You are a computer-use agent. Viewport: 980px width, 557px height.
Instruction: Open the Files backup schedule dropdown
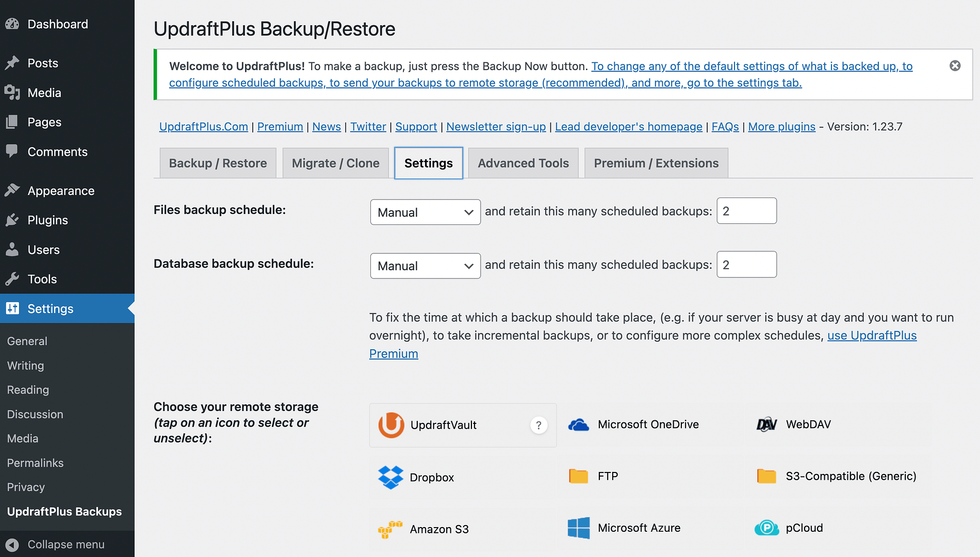[426, 212]
